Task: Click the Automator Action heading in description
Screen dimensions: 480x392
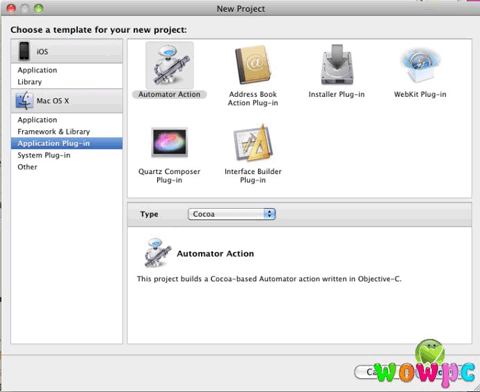Action: (x=215, y=254)
